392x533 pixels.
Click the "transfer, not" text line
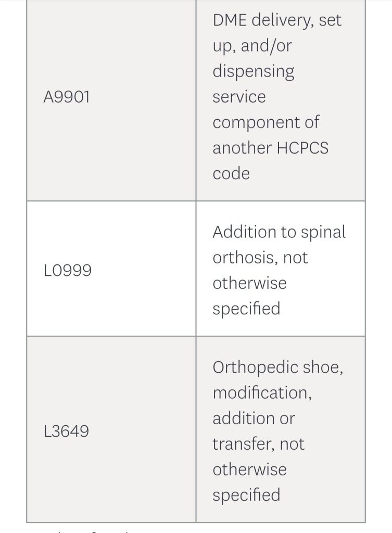258,444
